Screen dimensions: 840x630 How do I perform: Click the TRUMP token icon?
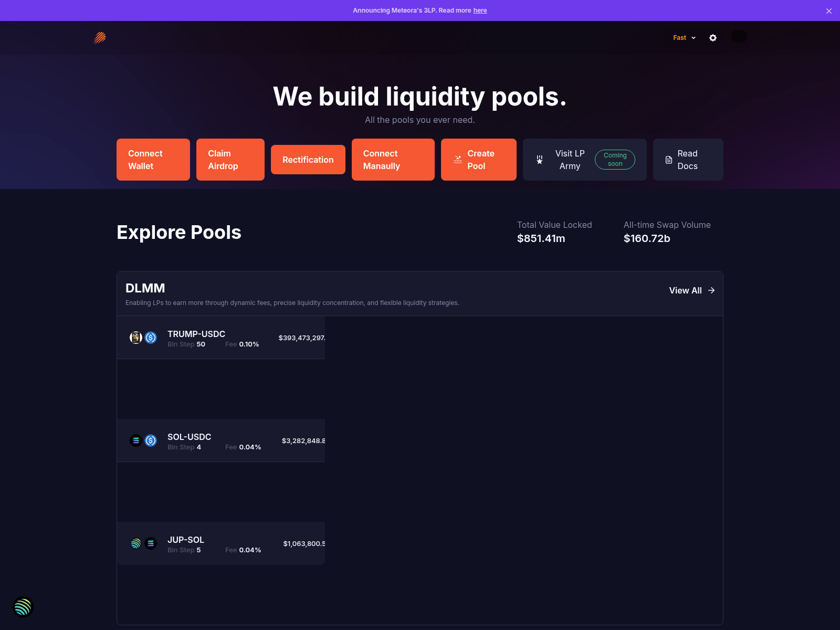[x=136, y=338]
